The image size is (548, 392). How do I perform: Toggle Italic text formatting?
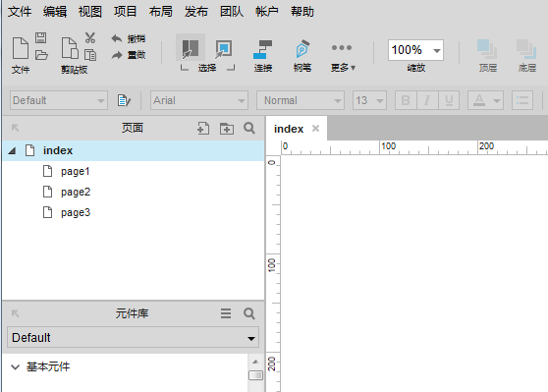427,101
